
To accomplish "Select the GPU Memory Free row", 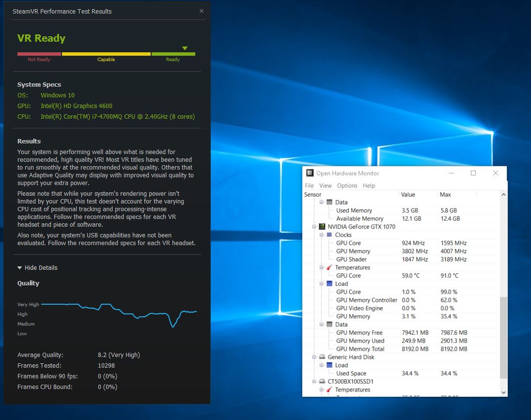I will coord(401,332).
